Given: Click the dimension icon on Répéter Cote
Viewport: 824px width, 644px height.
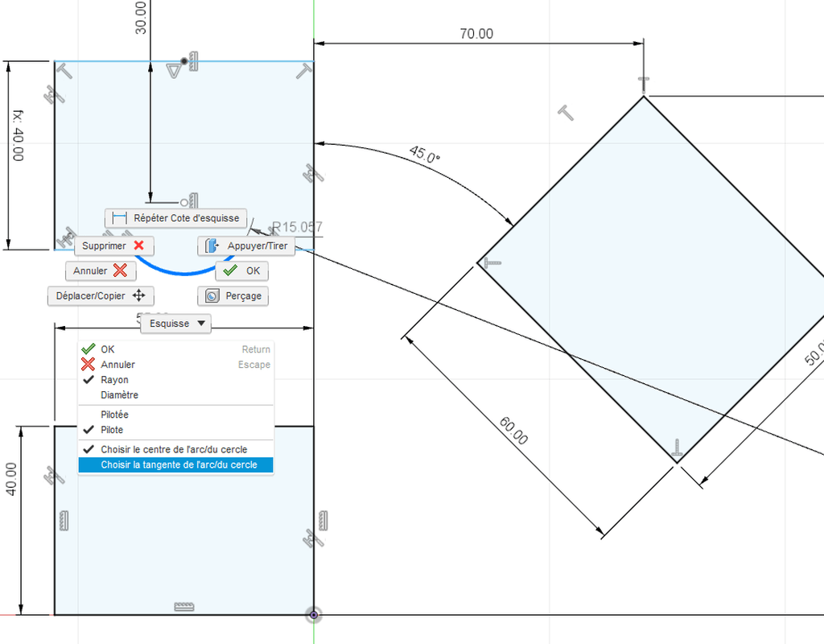Looking at the screenshot, I should coord(120,217).
